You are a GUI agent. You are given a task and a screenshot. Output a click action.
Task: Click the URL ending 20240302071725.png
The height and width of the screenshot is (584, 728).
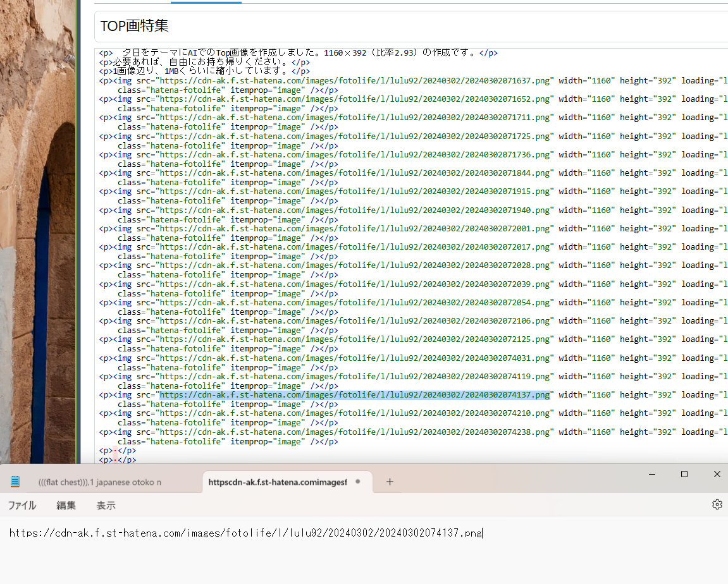click(355, 137)
